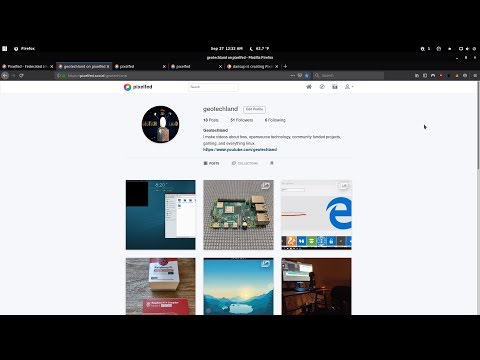Open the Raspberry Pi board post thumbnail

tap(238, 215)
